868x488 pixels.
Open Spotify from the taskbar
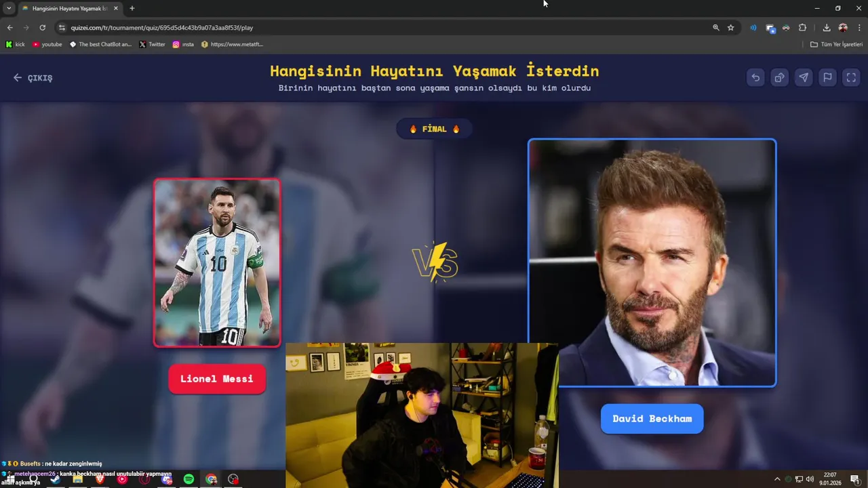coord(189,479)
